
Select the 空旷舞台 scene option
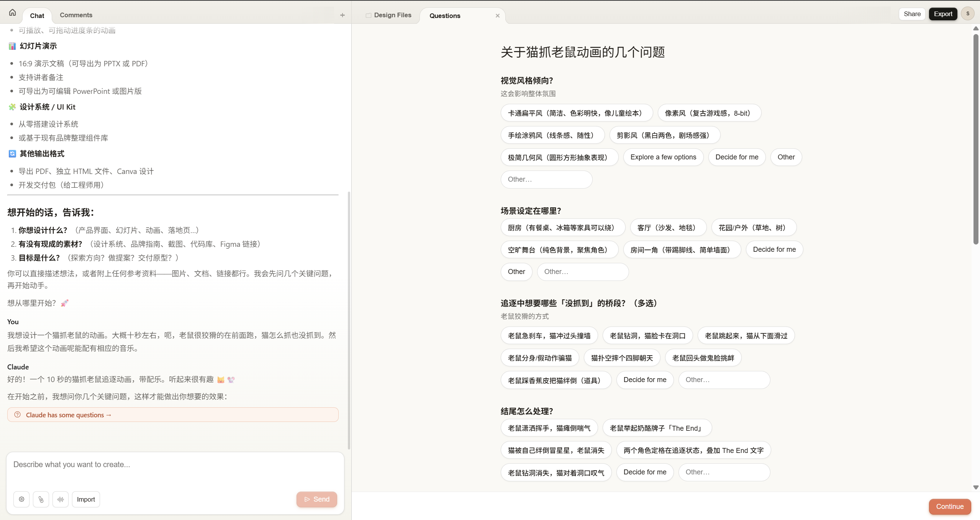tap(559, 250)
